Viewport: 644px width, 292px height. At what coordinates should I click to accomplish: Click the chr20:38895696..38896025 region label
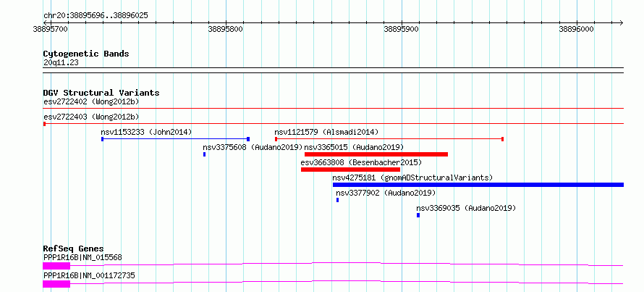[x=96, y=16]
